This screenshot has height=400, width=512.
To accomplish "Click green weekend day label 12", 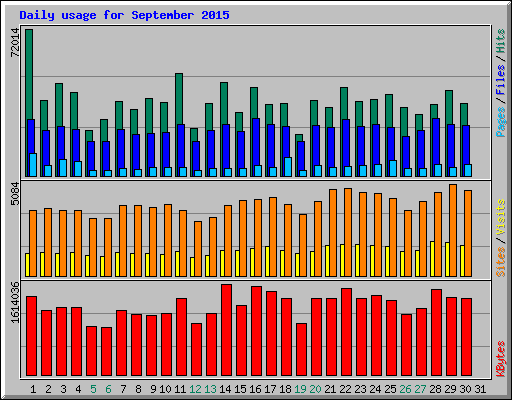I will [195, 389].
